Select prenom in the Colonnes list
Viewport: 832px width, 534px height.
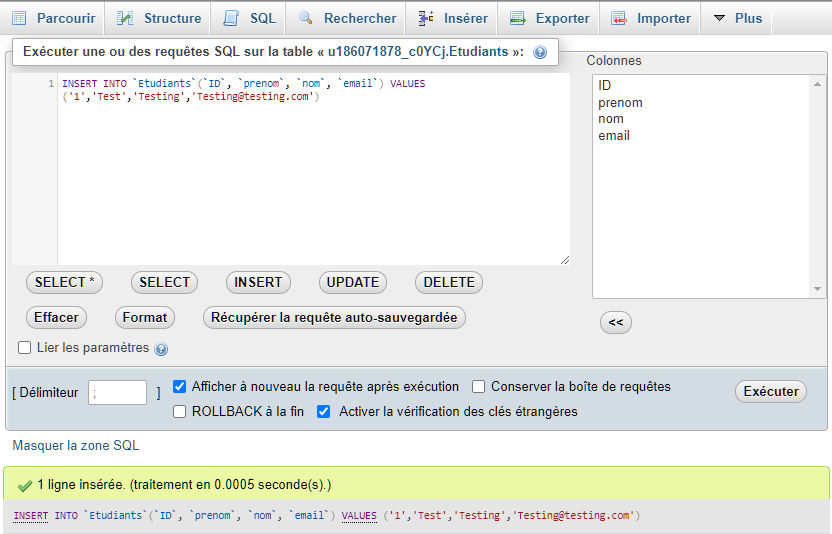tap(620, 102)
